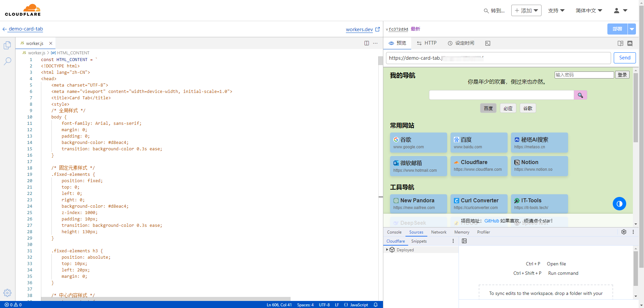Select the Cloudflare sources subtab

click(x=396, y=241)
